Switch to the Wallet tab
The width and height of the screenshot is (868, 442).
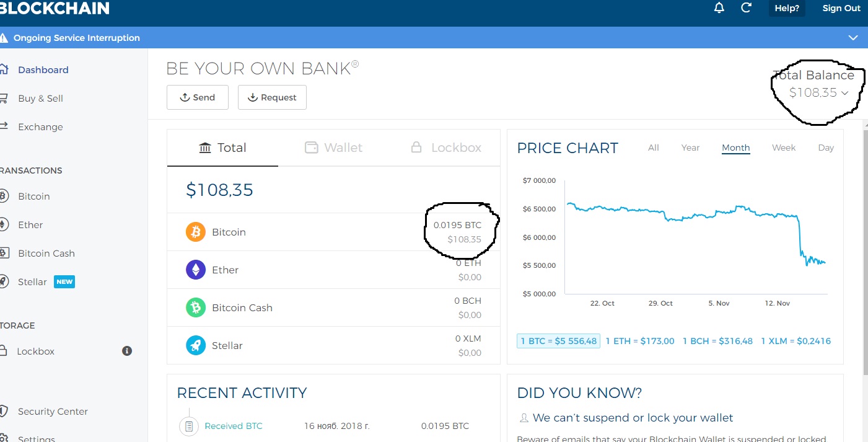coord(333,148)
